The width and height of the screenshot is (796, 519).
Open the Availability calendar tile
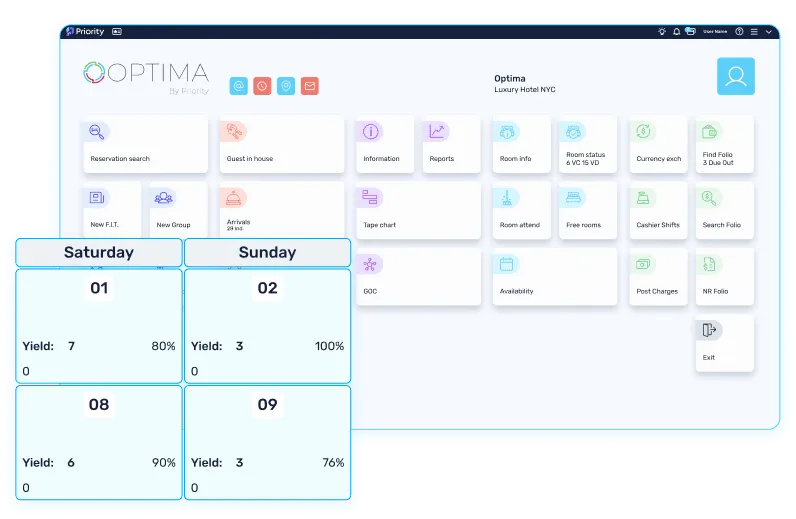pos(555,277)
